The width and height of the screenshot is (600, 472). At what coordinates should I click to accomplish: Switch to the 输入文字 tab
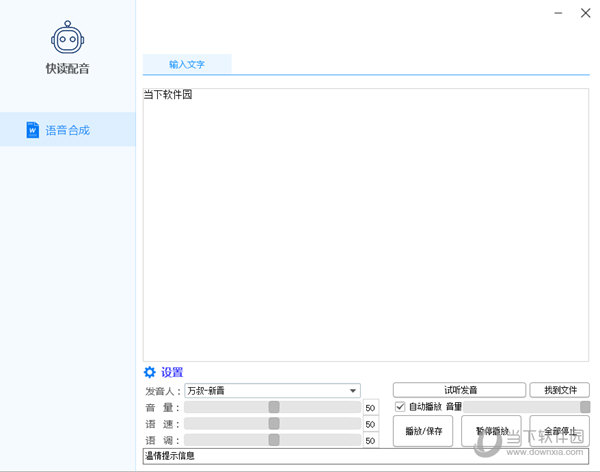click(187, 64)
